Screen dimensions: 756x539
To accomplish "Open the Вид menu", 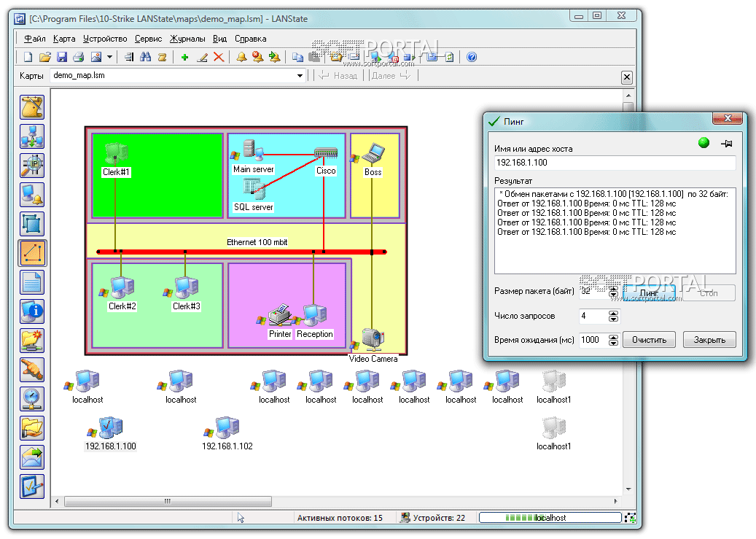I will point(219,39).
